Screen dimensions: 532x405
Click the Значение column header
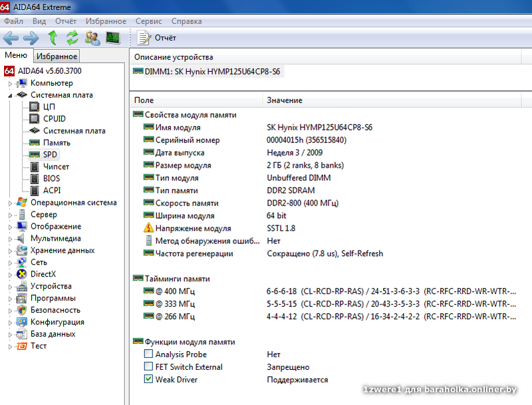point(392,100)
